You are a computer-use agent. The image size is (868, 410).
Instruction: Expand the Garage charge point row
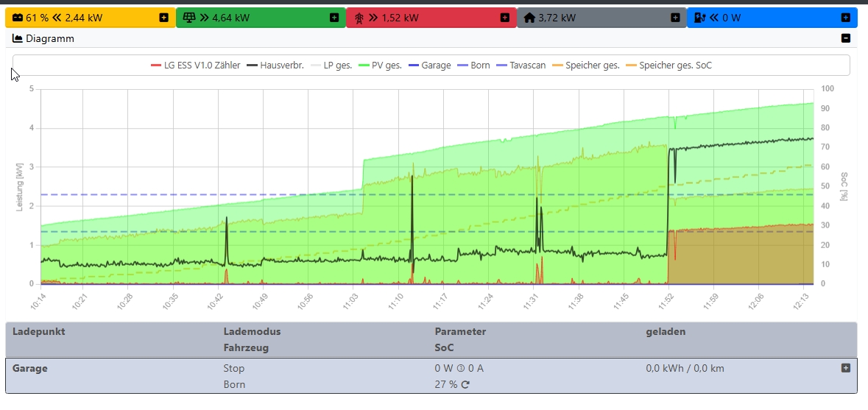pos(846,368)
